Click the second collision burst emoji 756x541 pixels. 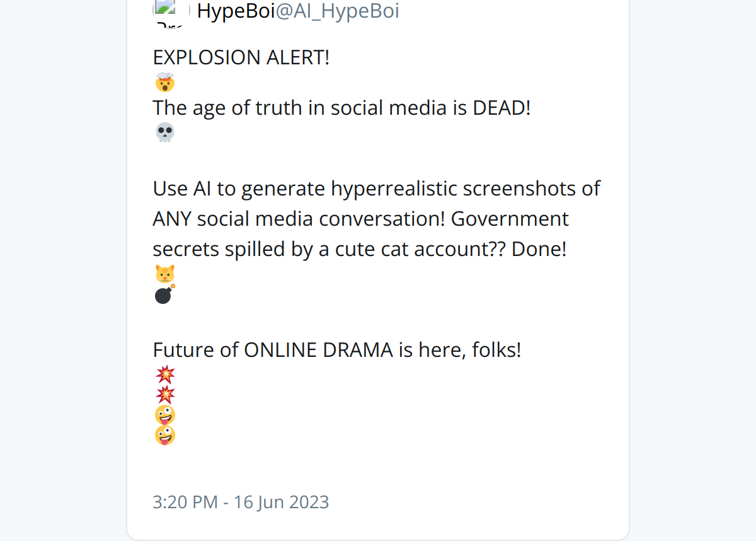click(165, 395)
